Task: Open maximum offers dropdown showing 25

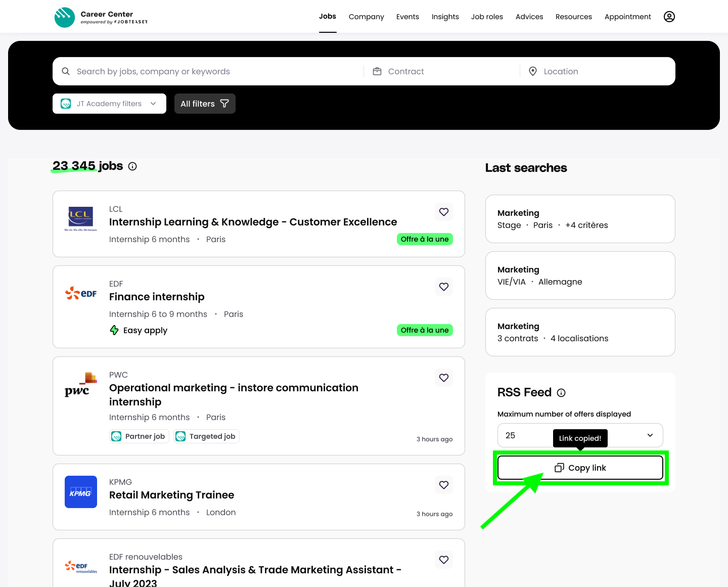Action: click(x=580, y=435)
